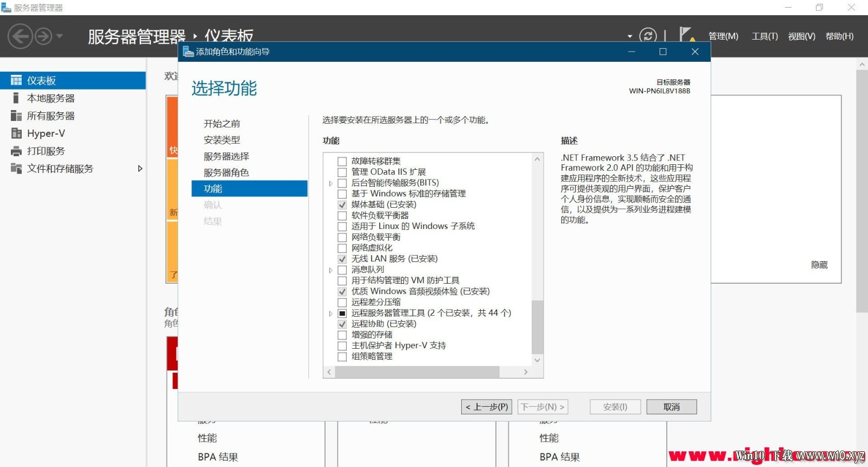Click the wizard icon in 添加角色和功能向导 title bar
The image size is (868, 467).
click(x=188, y=52)
